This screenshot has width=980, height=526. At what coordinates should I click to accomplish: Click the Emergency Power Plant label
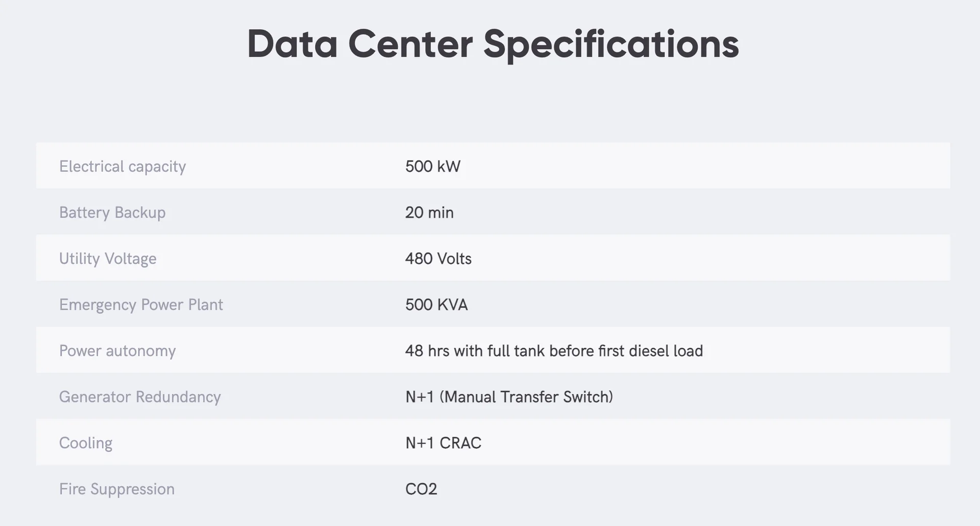(x=141, y=305)
